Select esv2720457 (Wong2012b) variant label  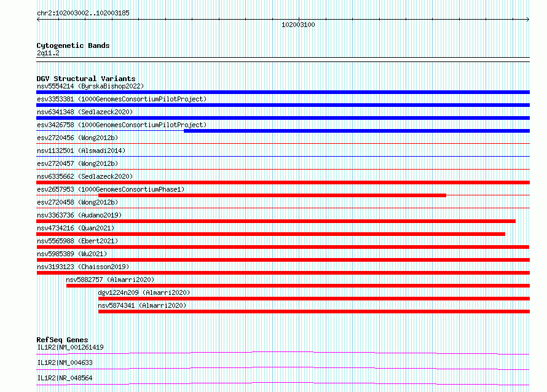[77, 163]
